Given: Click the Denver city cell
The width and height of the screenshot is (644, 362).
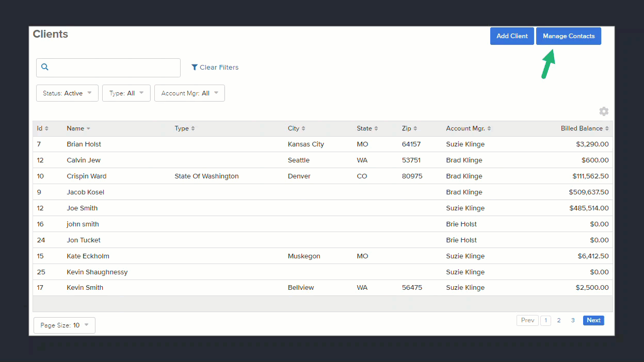Looking at the screenshot, I should pos(299,176).
